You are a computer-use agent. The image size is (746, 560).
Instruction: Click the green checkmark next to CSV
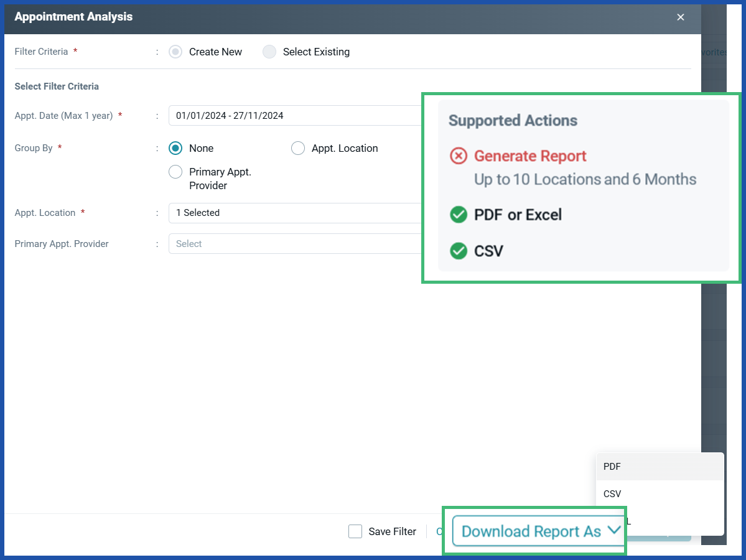tap(457, 251)
